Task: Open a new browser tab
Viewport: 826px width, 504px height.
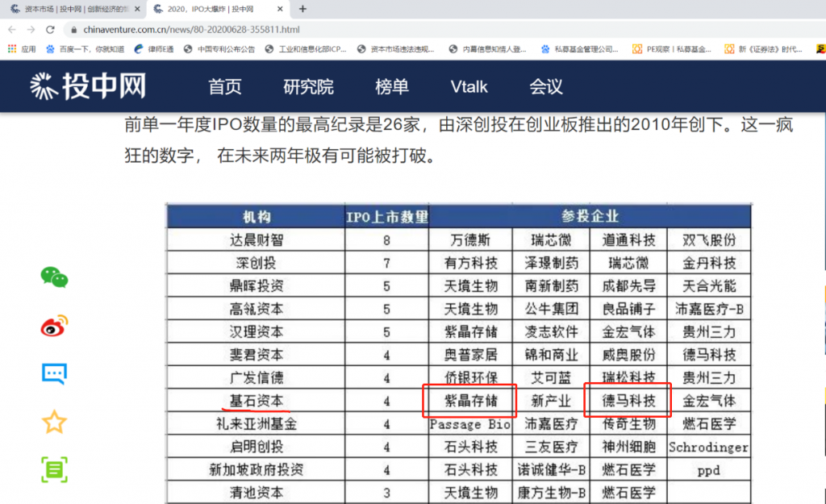Action: point(303,9)
